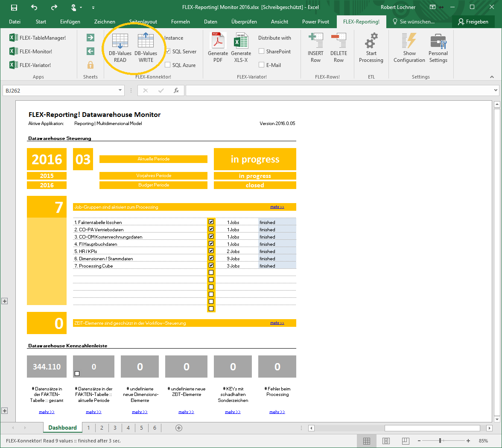Open Personal Settings
The width and height of the screenshot is (502, 448).
(438, 42)
